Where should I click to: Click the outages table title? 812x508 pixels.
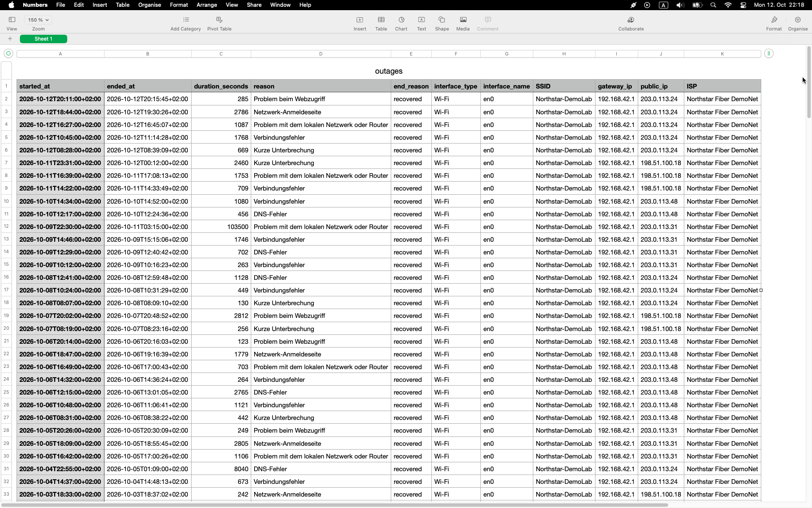(x=389, y=71)
